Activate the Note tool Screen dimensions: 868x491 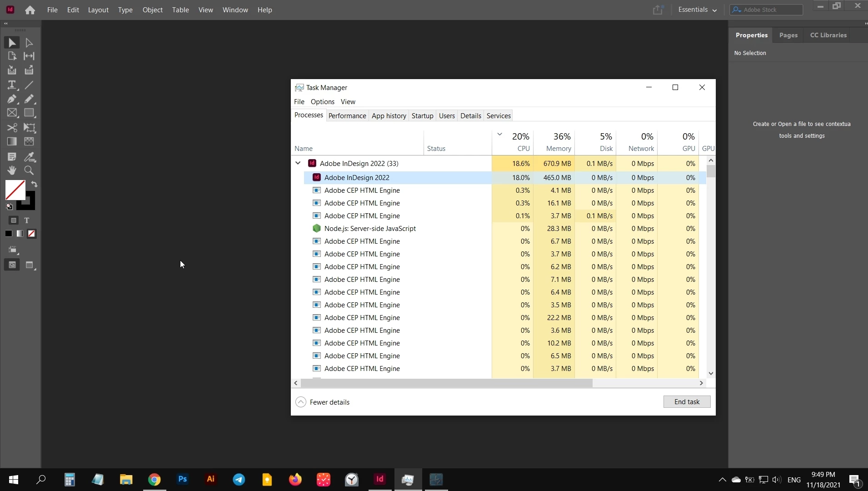coord(12,157)
